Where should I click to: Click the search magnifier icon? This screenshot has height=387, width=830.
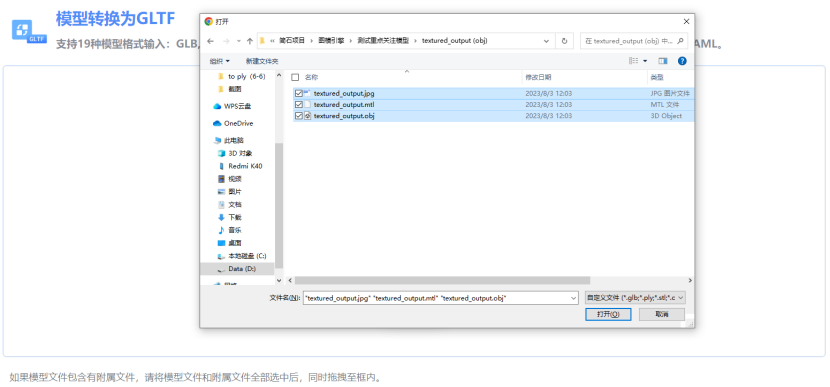[681, 40]
